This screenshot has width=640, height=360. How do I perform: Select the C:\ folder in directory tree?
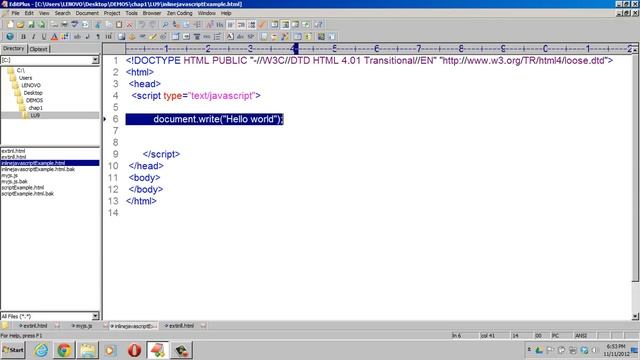(x=21, y=71)
